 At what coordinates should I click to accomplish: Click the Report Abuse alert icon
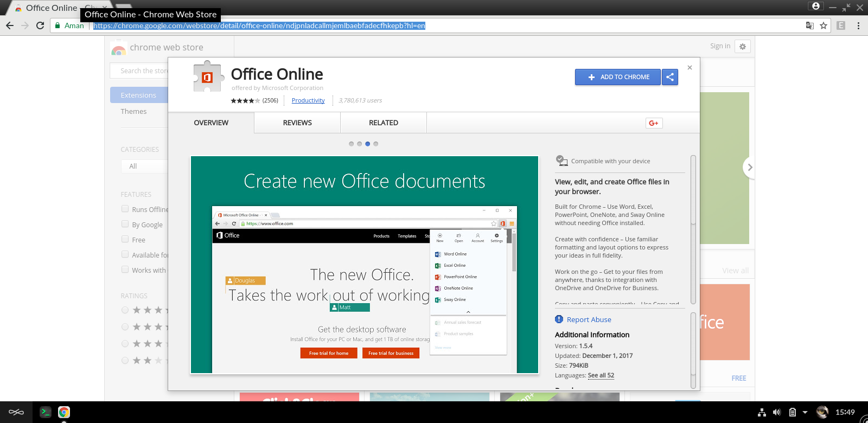[x=559, y=319]
